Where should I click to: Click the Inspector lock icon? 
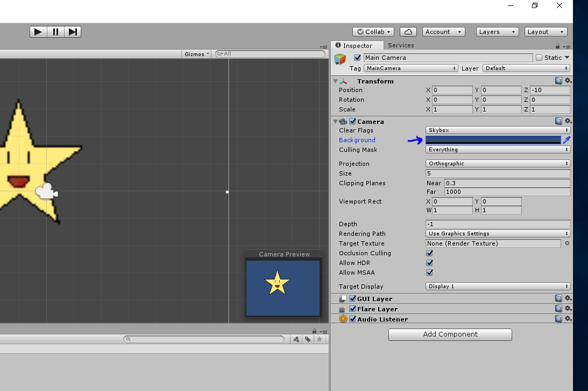[x=558, y=46]
